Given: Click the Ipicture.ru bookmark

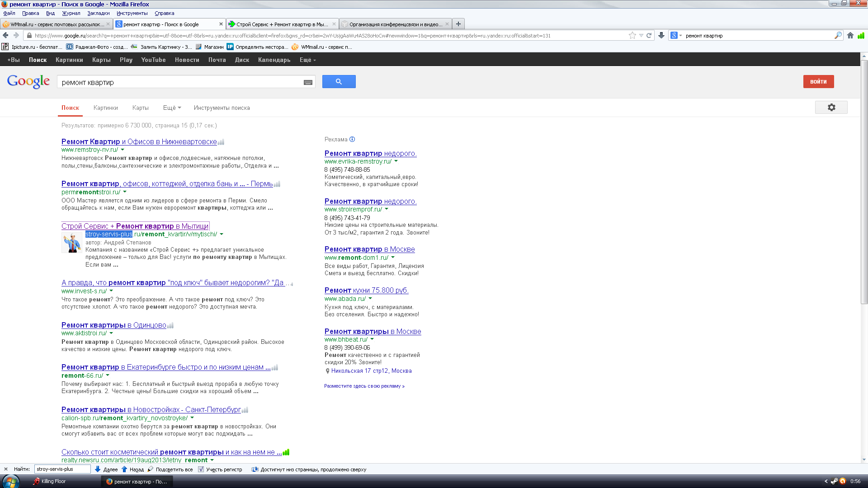Looking at the screenshot, I should 32,47.
